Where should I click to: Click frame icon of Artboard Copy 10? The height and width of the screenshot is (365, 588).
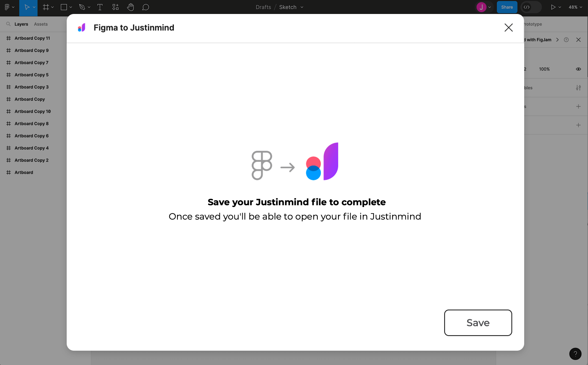coord(9,111)
